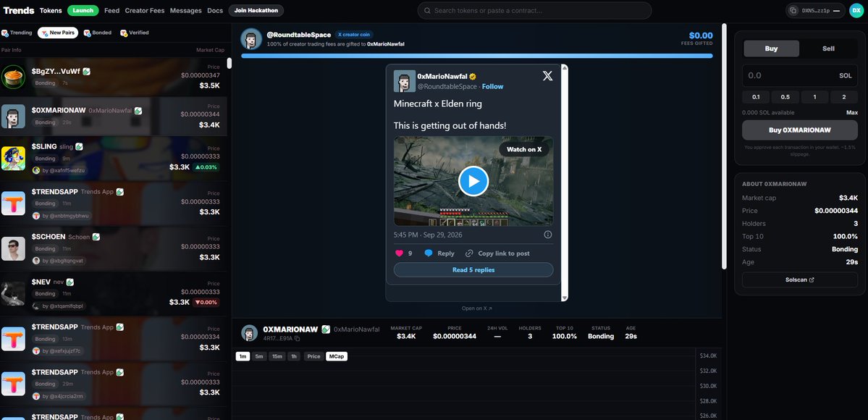Open creator link @xefxjujzf7c
Screen dimensions: 868x420
(58, 350)
